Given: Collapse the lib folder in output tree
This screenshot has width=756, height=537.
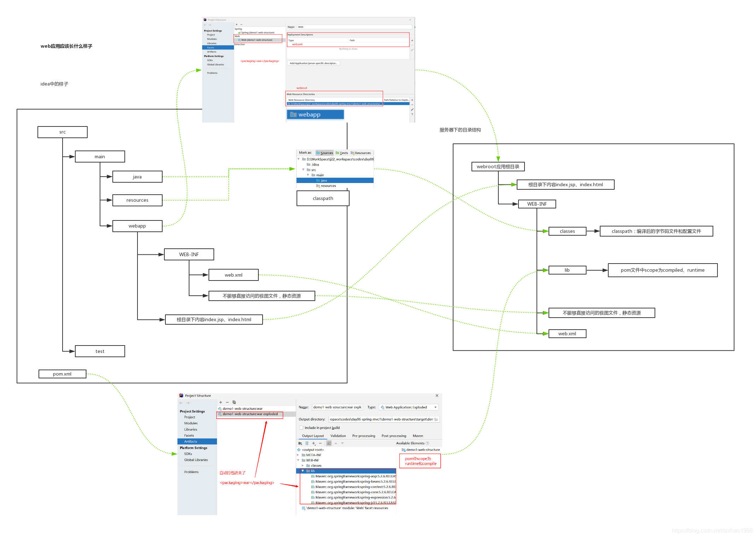Looking at the screenshot, I should [x=303, y=471].
